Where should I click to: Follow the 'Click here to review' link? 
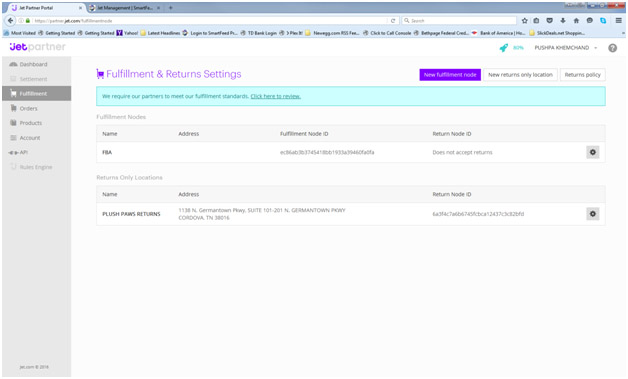pos(276,96)
